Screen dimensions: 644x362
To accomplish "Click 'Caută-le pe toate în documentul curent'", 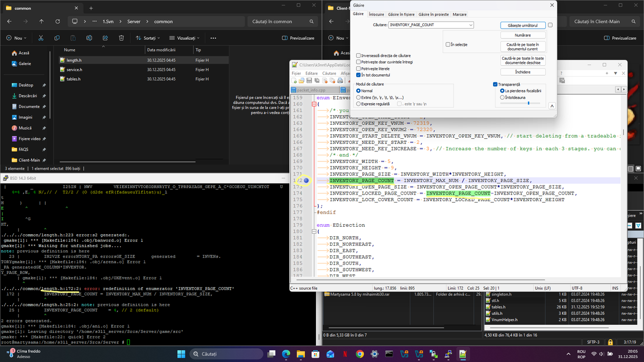I will click(523, 47).
